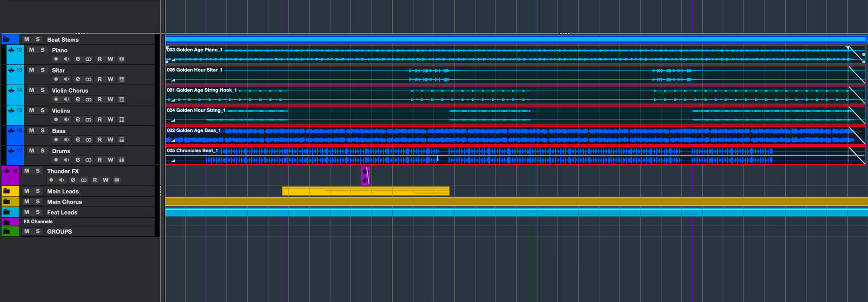Enable record on the Piano track

[56, 59]
